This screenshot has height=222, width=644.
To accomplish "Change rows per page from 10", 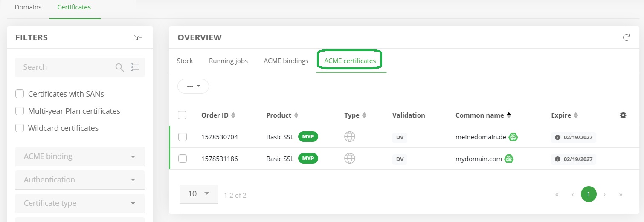I will coord(199,194).
